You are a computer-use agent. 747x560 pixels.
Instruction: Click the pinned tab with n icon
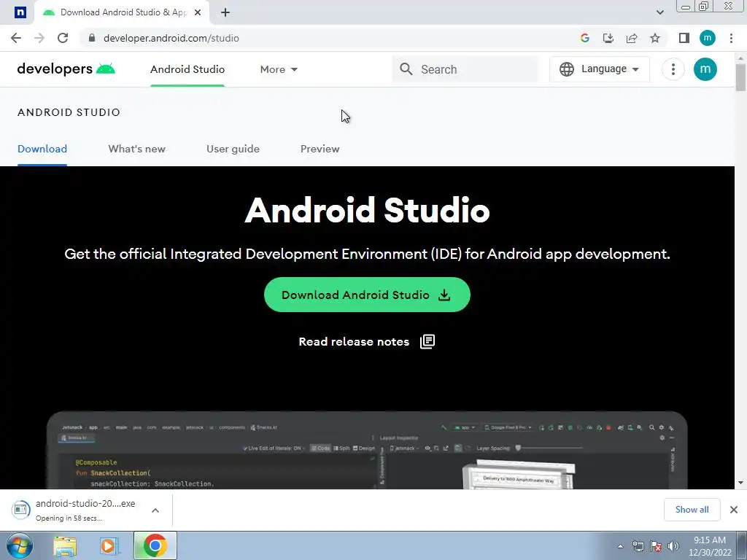click(20, 12)
